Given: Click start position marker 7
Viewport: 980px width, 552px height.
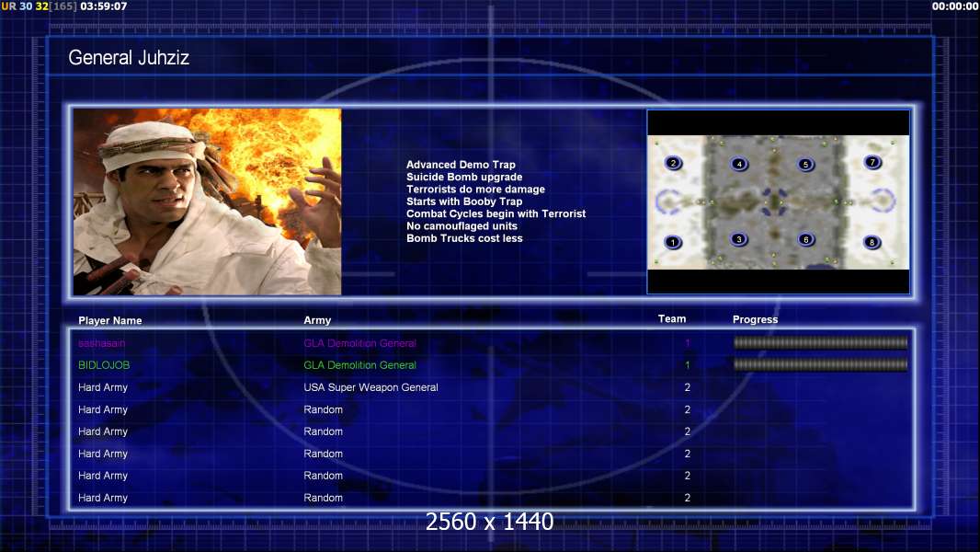Looking at the screenshot, I should [x=872, y=163].
